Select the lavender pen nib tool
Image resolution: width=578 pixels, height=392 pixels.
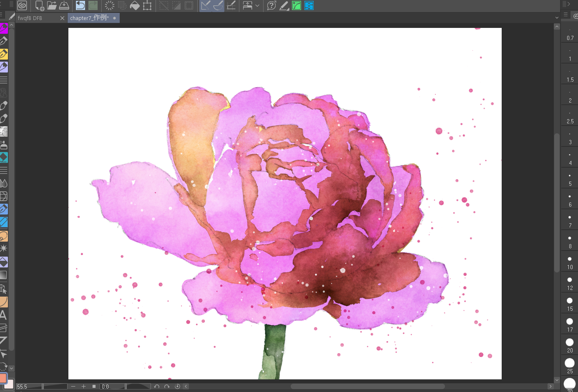(x=4, y=67)
